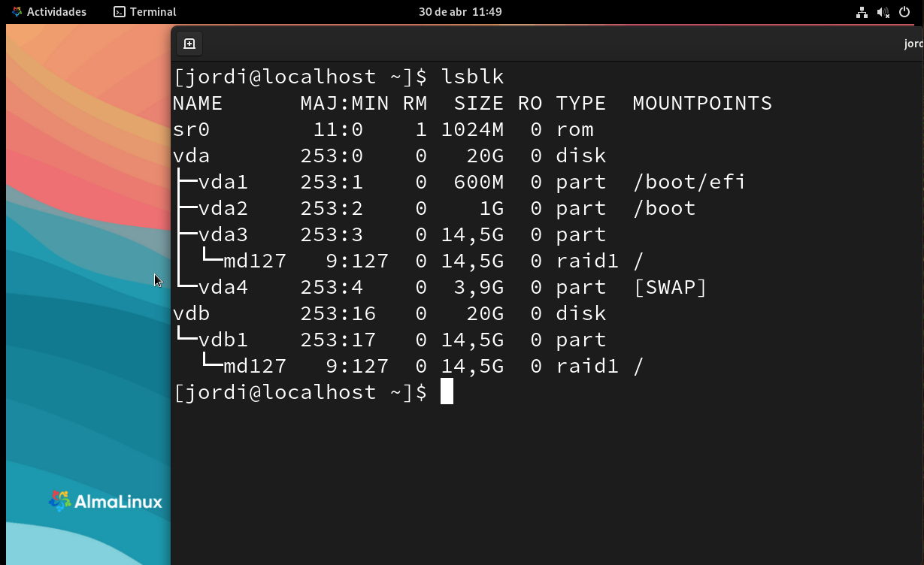Open the Actividades overview

point(50,12)
